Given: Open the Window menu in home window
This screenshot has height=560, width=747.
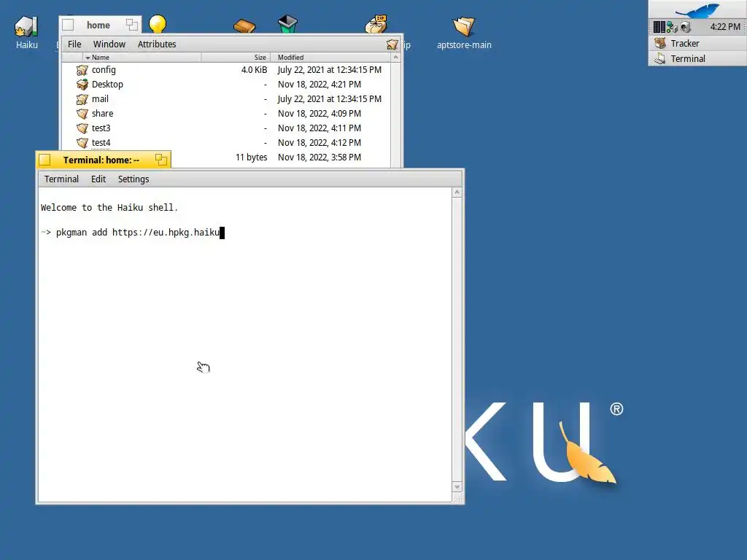Looking at the screenshot, I should pos(109,44).
